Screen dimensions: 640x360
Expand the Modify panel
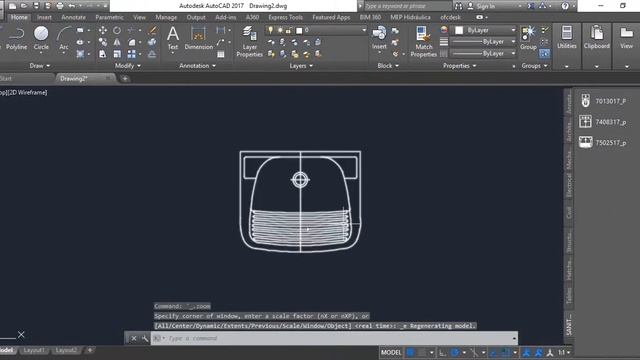coord(128,66)
